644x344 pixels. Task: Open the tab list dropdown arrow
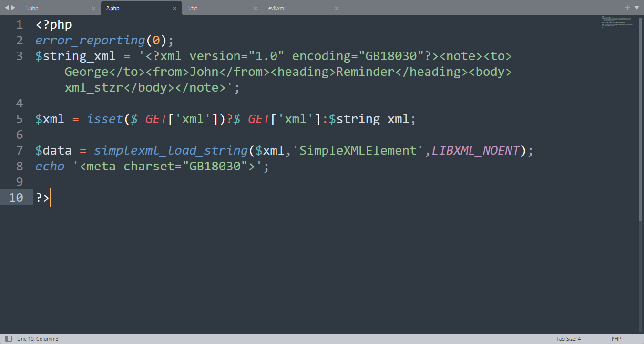coord(637,8)
